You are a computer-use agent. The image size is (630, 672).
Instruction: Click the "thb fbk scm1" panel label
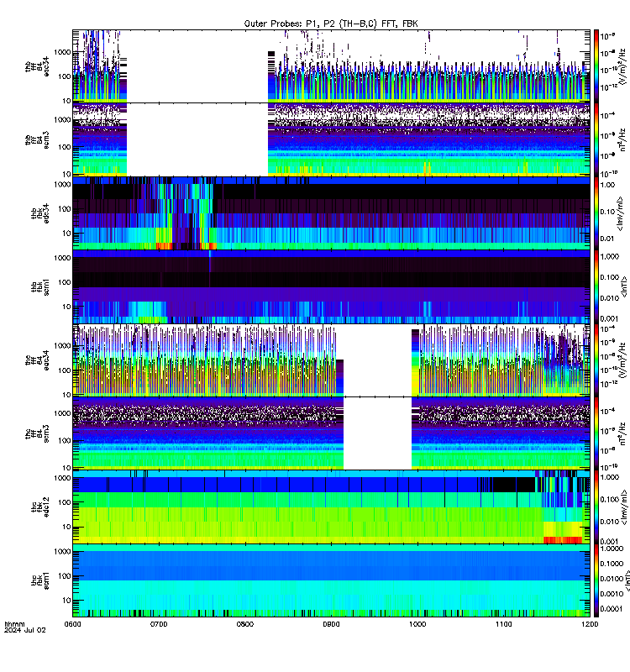tap(39, 286)
